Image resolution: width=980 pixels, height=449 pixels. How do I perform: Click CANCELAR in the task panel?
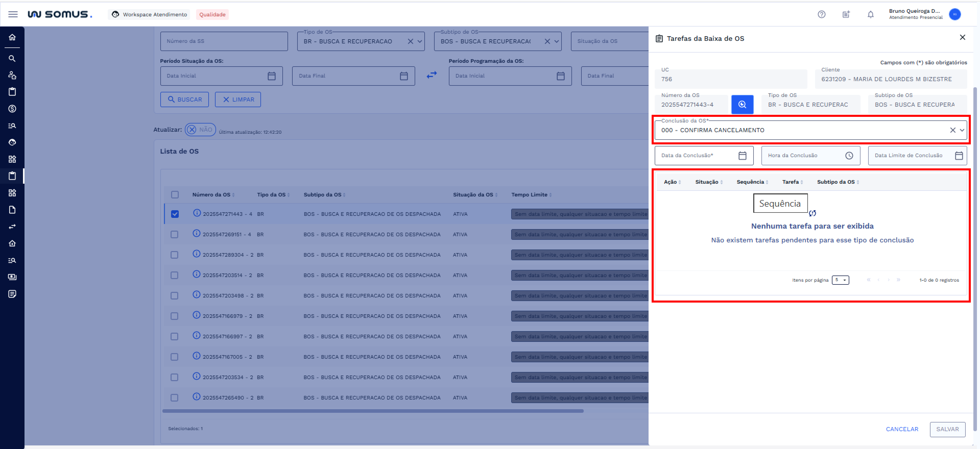click(902, 429)
